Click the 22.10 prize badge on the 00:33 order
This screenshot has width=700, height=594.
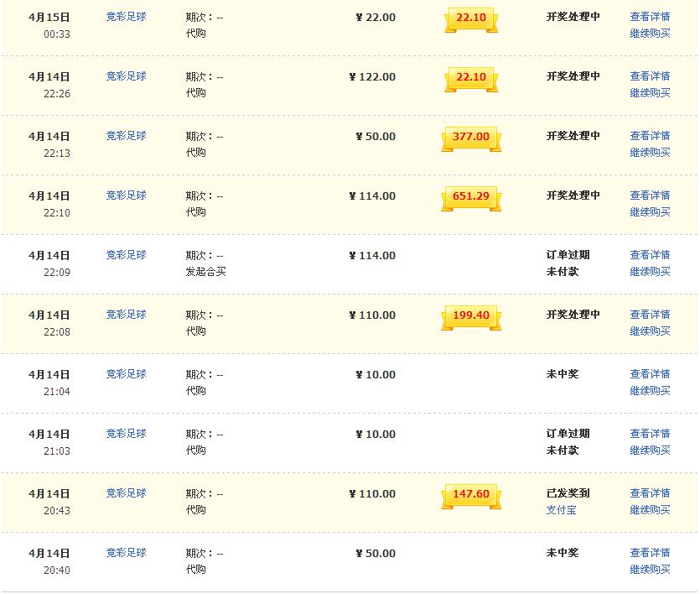[x=470, y=18]
